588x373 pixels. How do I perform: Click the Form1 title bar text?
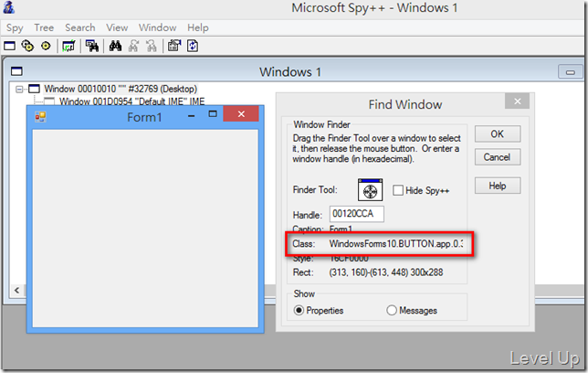tap(144, 117)
